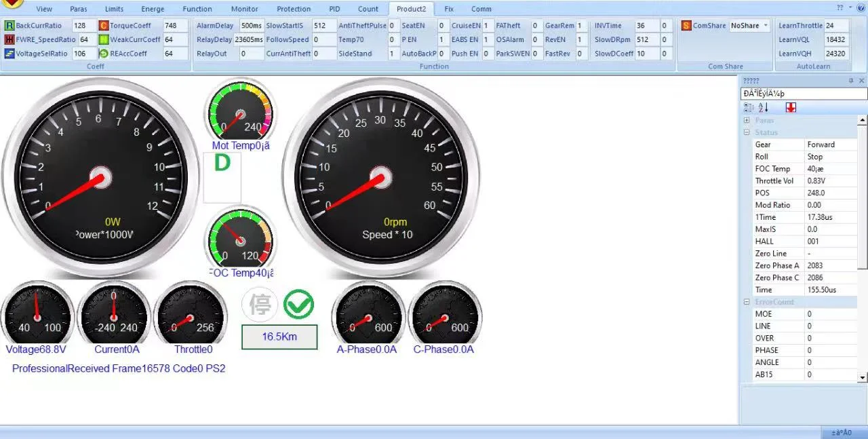Pin the properties panel with the pin icon

851,81
